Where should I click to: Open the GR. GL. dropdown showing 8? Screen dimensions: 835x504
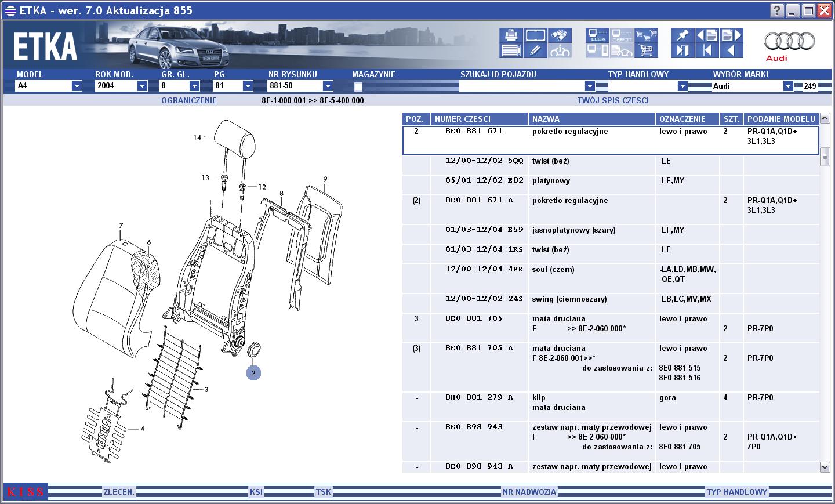tap(194, 86)
